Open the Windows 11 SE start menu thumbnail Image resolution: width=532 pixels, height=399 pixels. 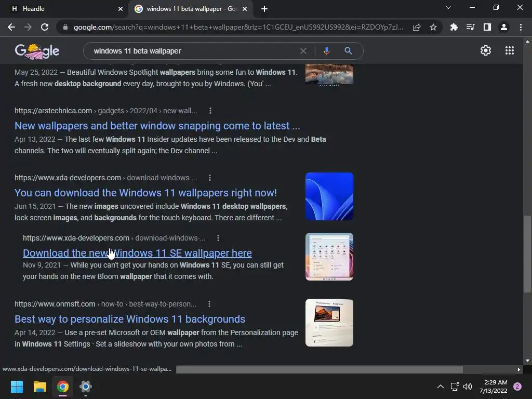click(x=329, y=257)
